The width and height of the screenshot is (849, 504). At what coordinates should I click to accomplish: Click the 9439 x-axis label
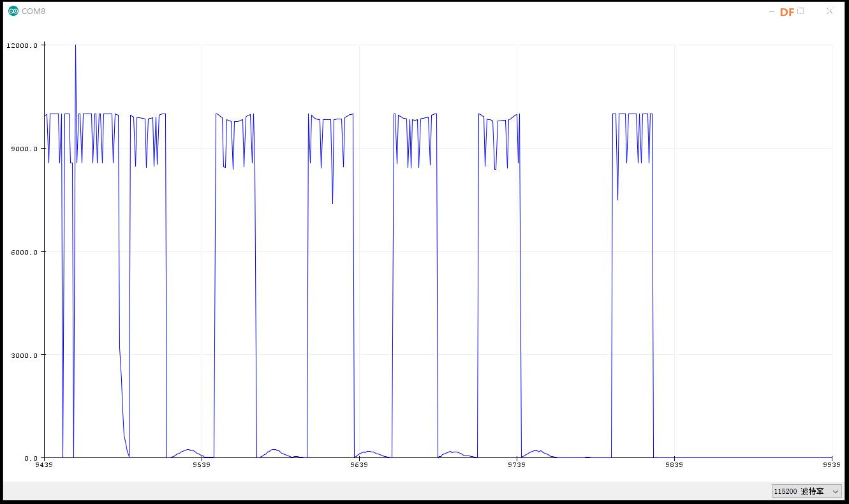(x=44, y=464)
